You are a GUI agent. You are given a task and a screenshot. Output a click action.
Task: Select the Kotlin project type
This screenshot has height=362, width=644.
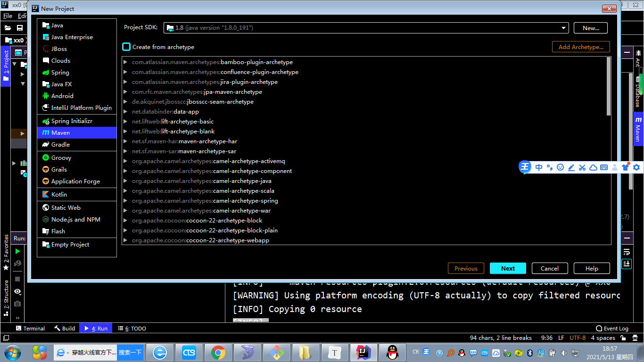pos(76,195)
